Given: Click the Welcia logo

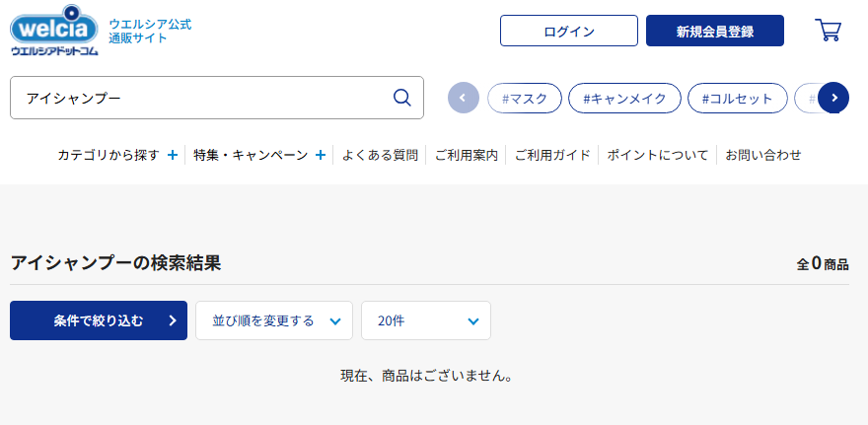Looking at the screenshot, I should click(54, 30).
